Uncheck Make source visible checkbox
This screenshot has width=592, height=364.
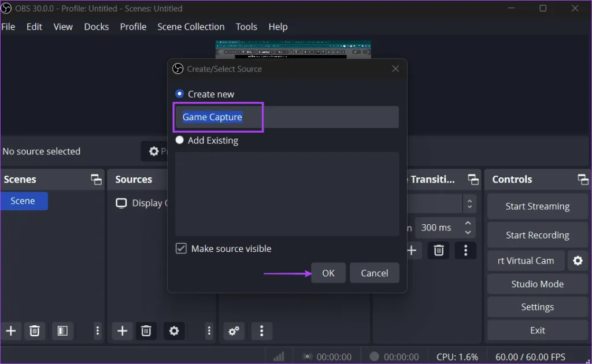click(x=182, y=248)
